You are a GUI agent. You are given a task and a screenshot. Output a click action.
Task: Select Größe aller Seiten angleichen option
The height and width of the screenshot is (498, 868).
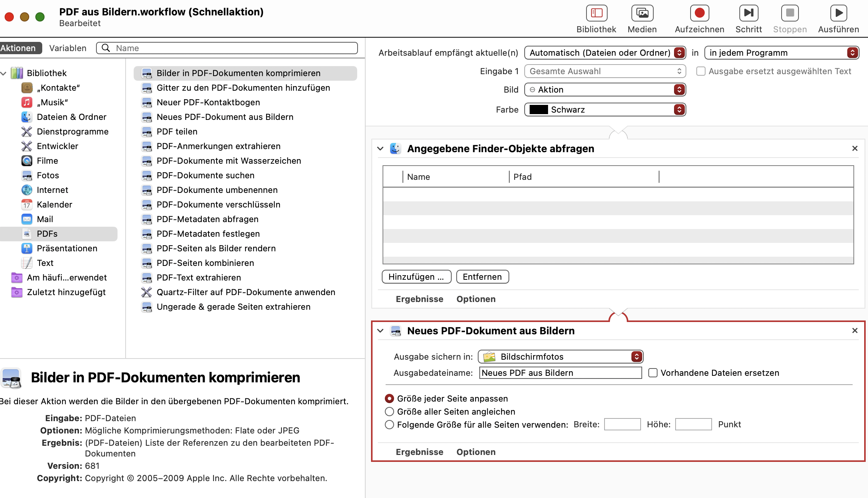(x=389, y=412)
